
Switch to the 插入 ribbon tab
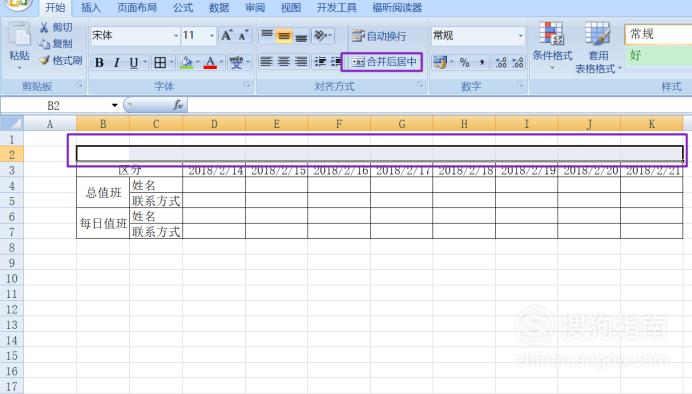[90, 8]
